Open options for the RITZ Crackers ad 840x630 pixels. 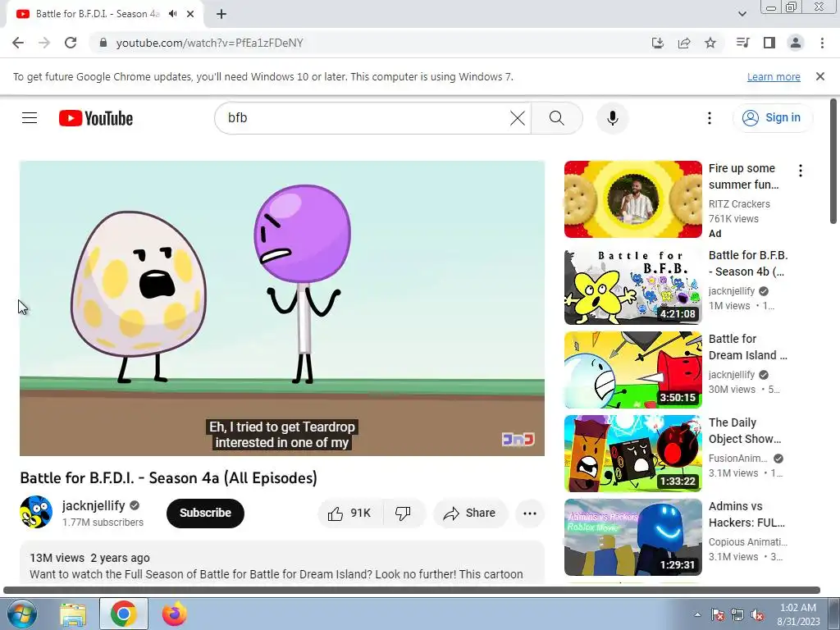pyautogui.click(x=801, y=171)
